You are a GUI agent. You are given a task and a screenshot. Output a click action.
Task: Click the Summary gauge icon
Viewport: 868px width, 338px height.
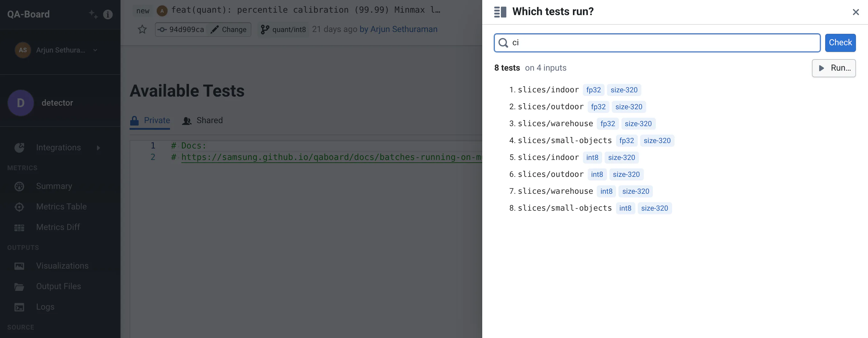coord(19,186)
